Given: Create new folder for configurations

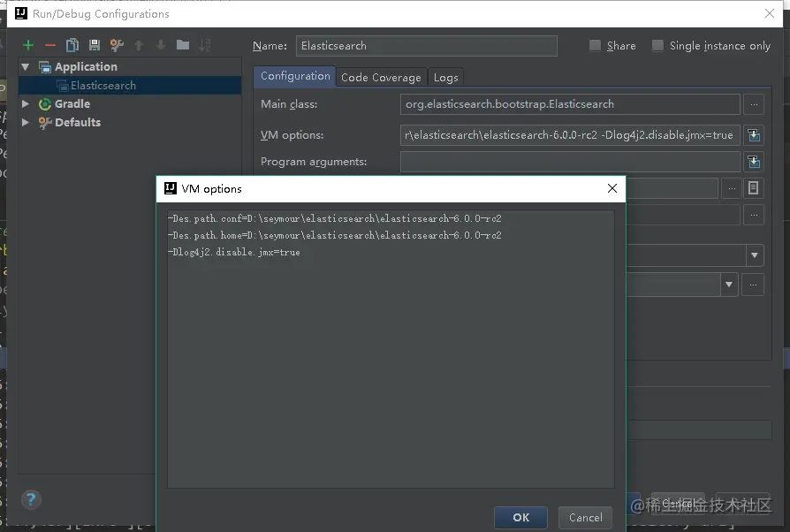Looking at the screenshot, I should pyautogui.click(x=183, y=45).
